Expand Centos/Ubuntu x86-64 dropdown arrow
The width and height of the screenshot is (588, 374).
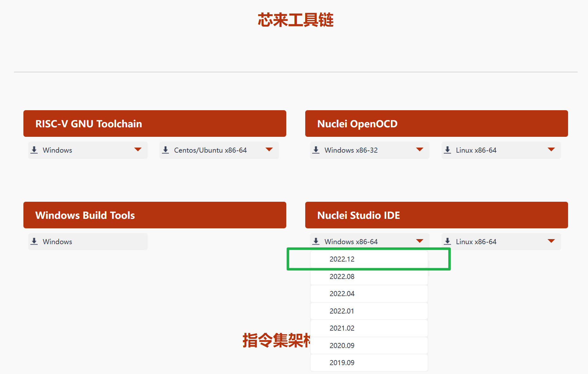[x=269, y=149]
